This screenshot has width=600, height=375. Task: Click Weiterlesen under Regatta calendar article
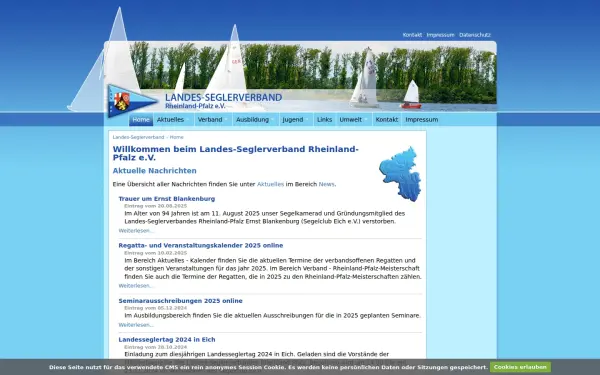tap(136, 286)
